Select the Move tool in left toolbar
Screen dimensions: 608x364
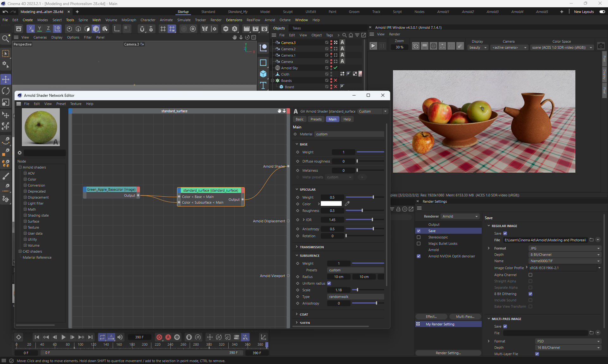pyautogui.click(x=6, y=79)
